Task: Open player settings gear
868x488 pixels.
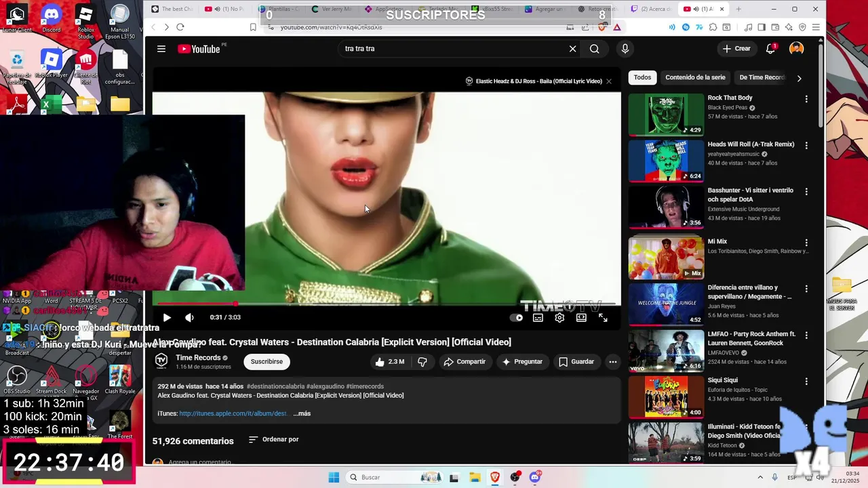Action: pyautogui.click(x=559, y=317)
